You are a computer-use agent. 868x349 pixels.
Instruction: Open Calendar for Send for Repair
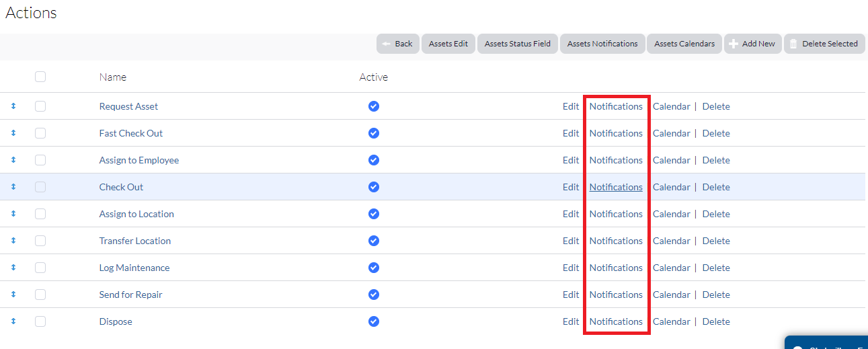pos(672,295)
